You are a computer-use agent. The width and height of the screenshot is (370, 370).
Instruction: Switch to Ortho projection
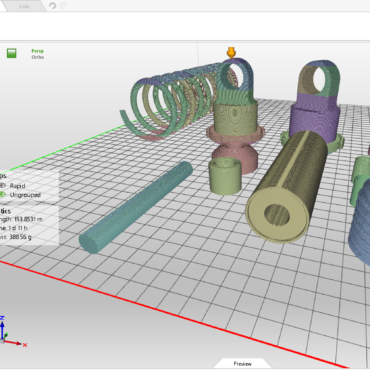pos(38,57)
